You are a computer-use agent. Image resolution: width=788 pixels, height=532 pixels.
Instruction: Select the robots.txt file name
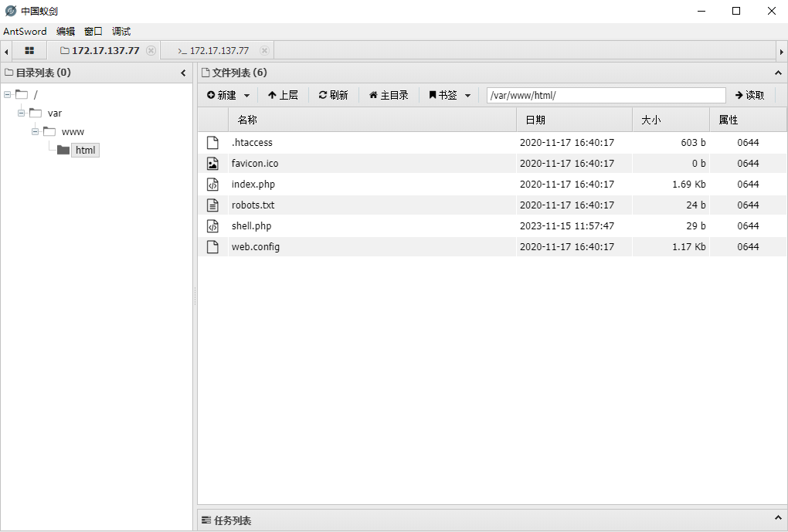click(x=253, y=205)
